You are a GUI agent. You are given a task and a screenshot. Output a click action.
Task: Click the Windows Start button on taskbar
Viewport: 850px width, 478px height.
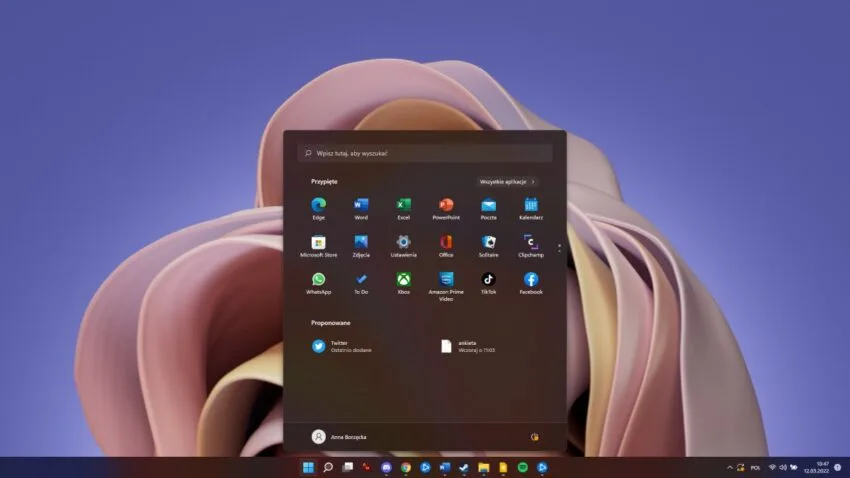click(x=308, y=467)
